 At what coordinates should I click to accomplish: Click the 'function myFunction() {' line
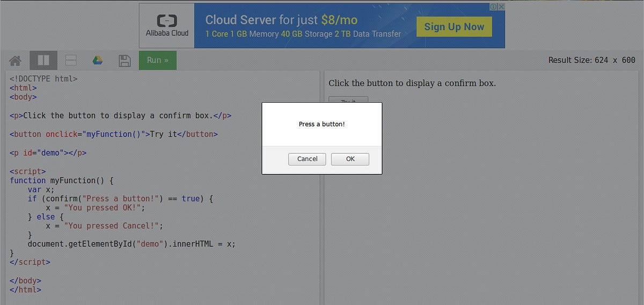[x=62, y=180]
